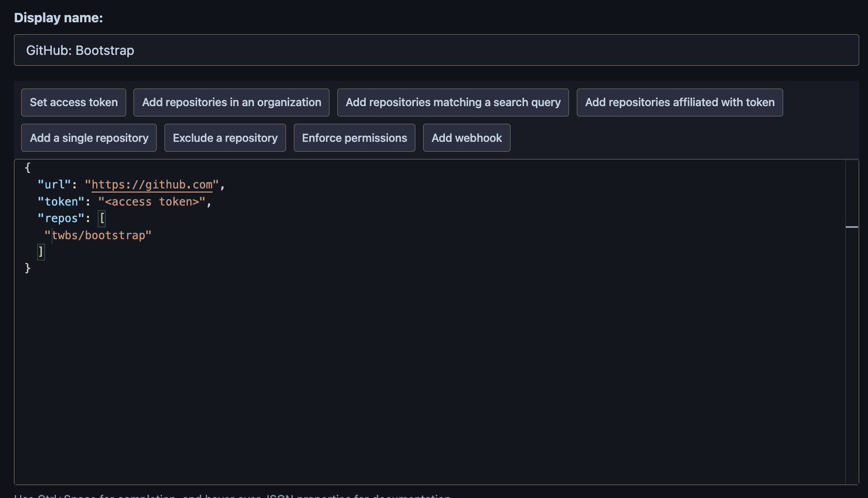The width and height of the screenshot is (868, 498).
Task: Click the "twbs/bootstrap" string in editor
Action: 98,236
